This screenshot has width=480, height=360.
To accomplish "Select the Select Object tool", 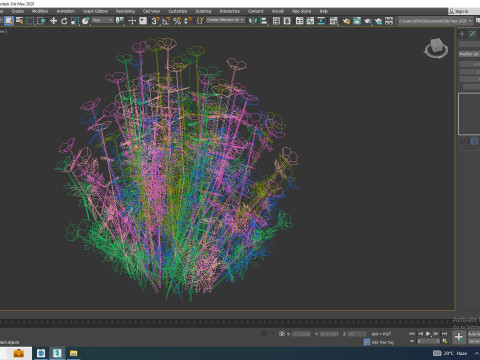I will [x=9, y=21].
